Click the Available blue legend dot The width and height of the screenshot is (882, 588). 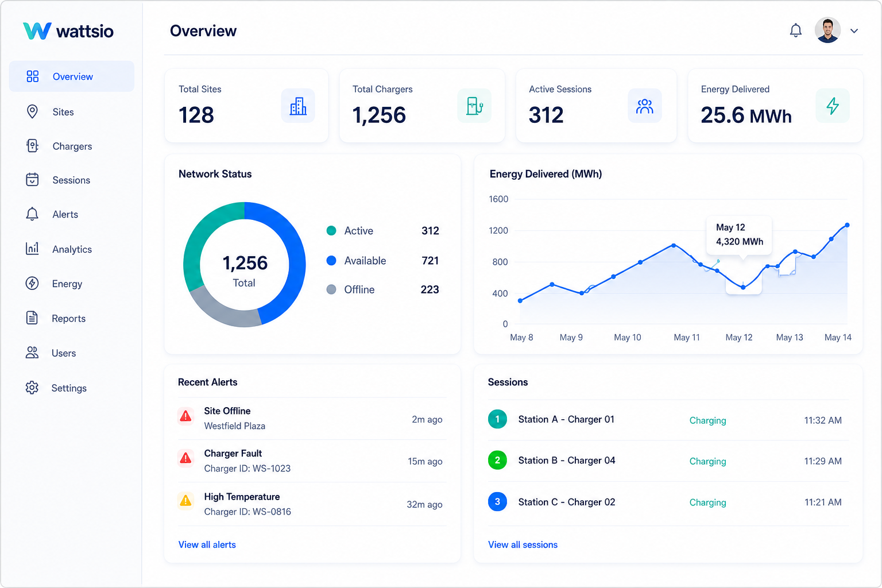point(331,261)
